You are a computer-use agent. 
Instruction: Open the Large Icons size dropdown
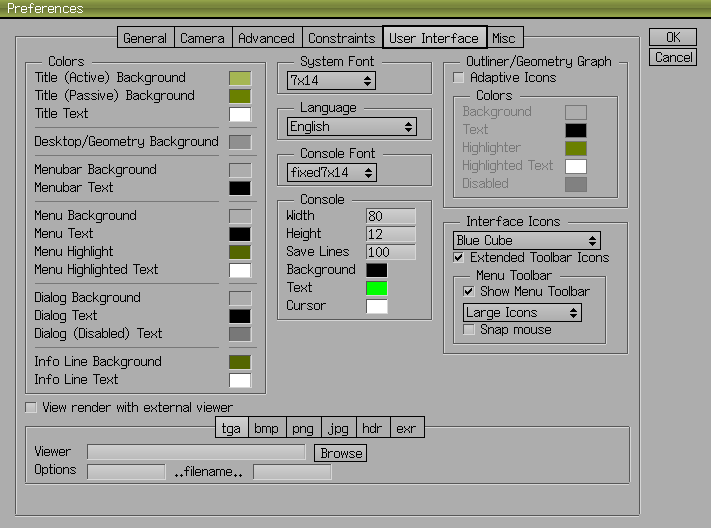522,313
